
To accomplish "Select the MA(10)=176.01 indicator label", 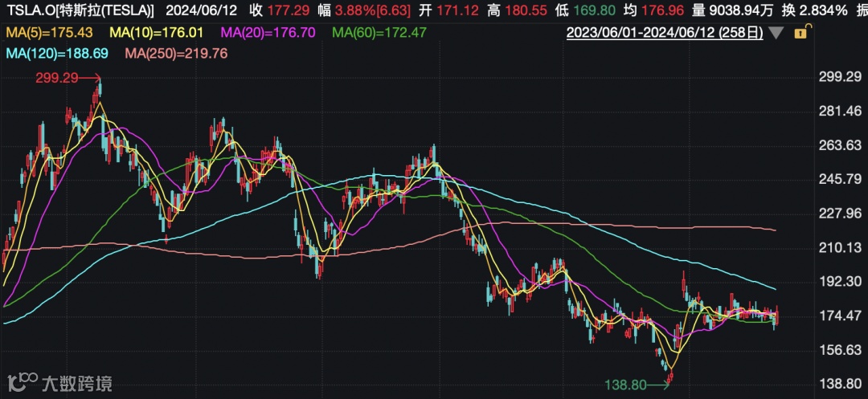I will 156,33.
